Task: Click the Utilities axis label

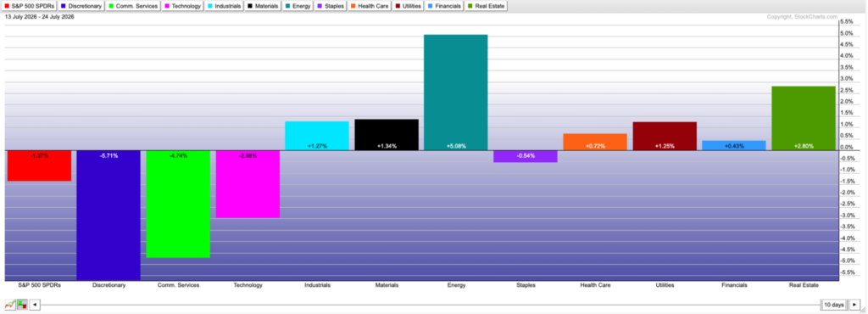Action: (x=665, y=285)
